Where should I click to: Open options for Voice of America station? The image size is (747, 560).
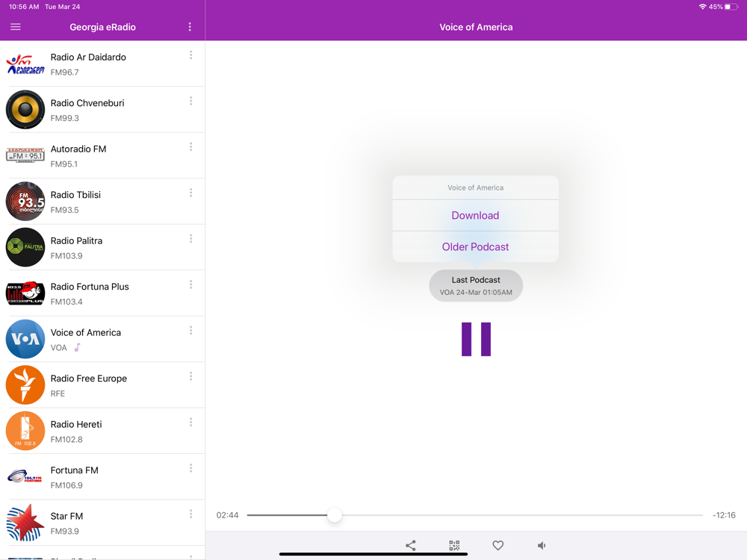[191, 331]
